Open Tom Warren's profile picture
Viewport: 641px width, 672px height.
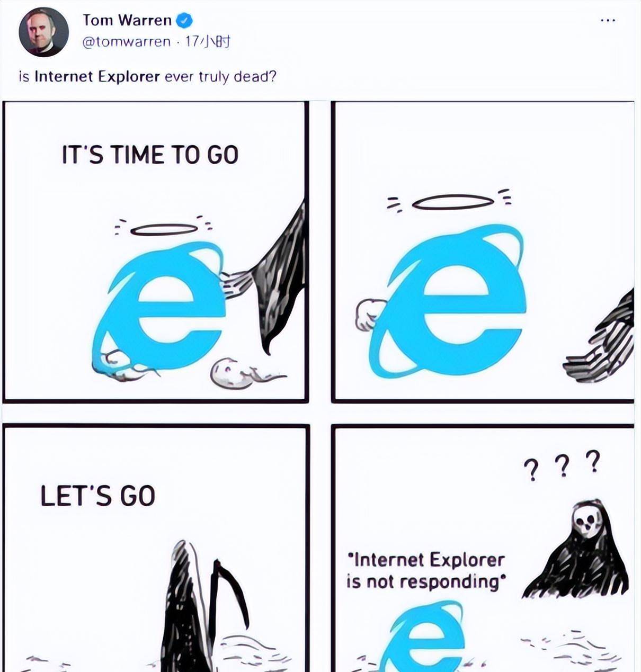(x=43, y=32)
